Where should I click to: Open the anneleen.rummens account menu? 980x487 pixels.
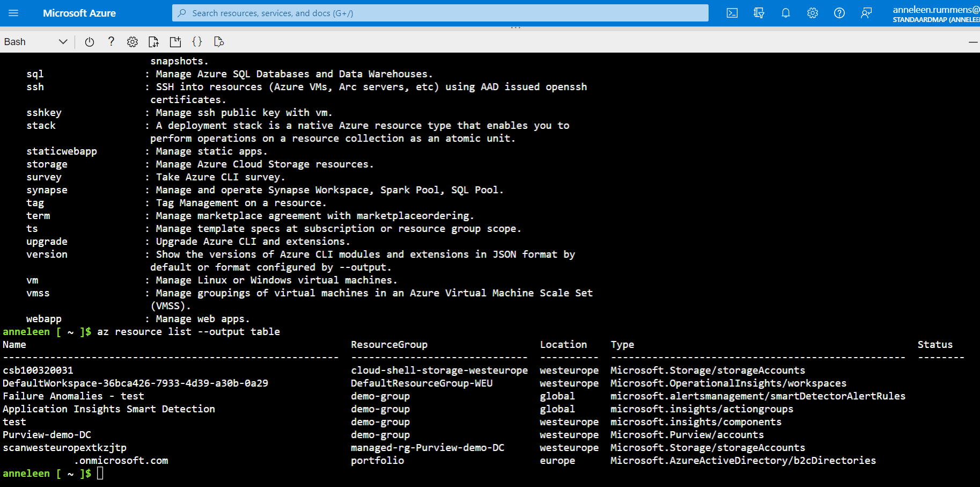(x=935, y=13)
